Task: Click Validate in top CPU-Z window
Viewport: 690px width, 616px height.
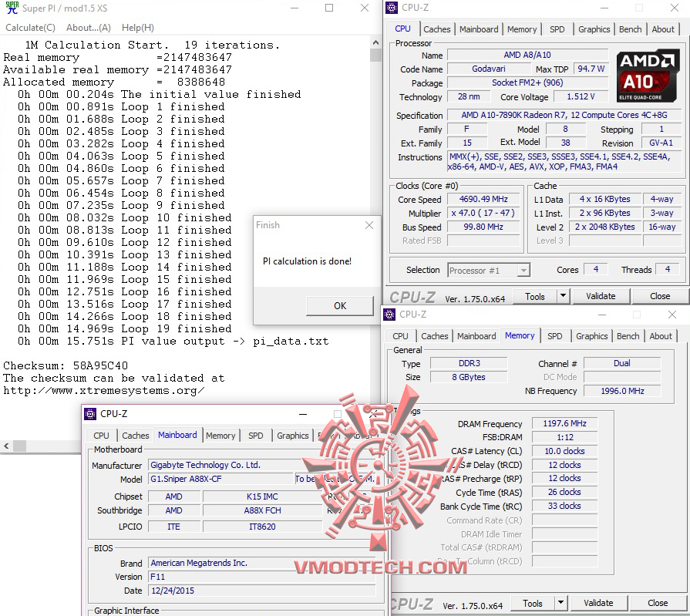Action: tap(601, 297)
